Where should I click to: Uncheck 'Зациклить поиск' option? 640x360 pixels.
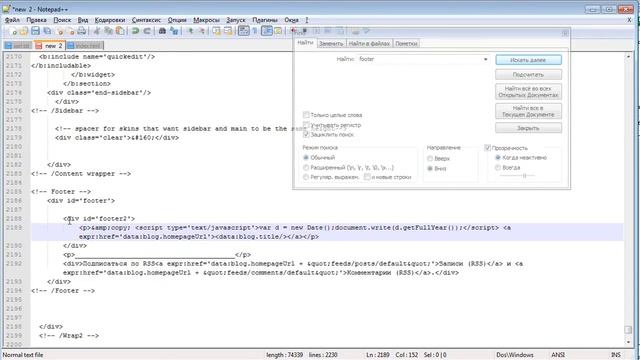(306, 134)
